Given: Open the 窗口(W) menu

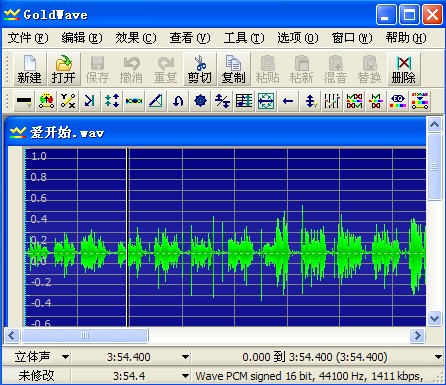Looking at the screenshot, I should tap(352, 38).
